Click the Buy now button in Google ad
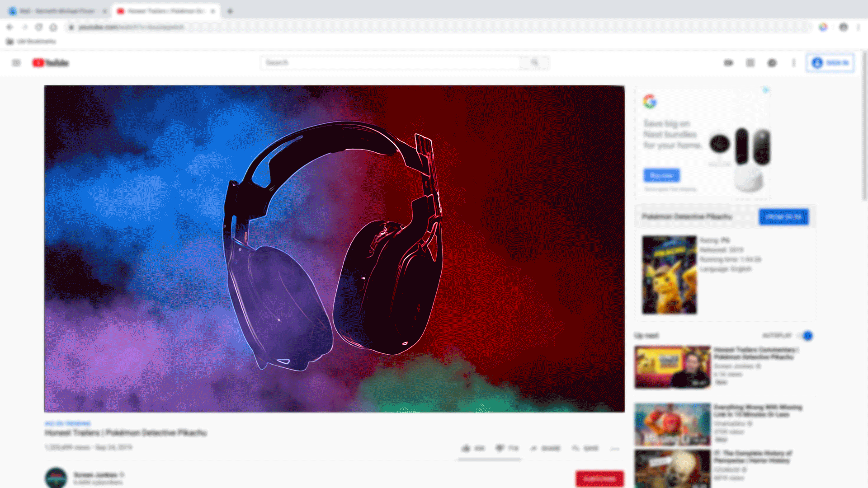Viewport: 868px width, 488px height. (661, 175)
